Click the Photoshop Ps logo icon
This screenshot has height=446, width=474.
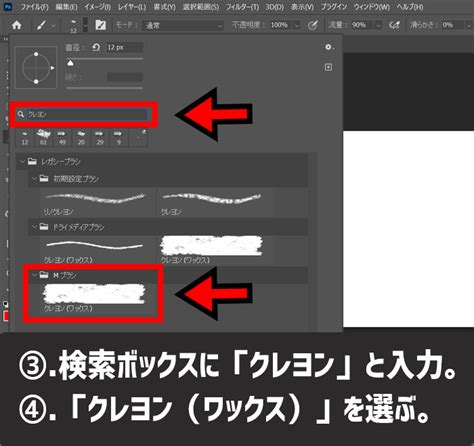point(7,6)
